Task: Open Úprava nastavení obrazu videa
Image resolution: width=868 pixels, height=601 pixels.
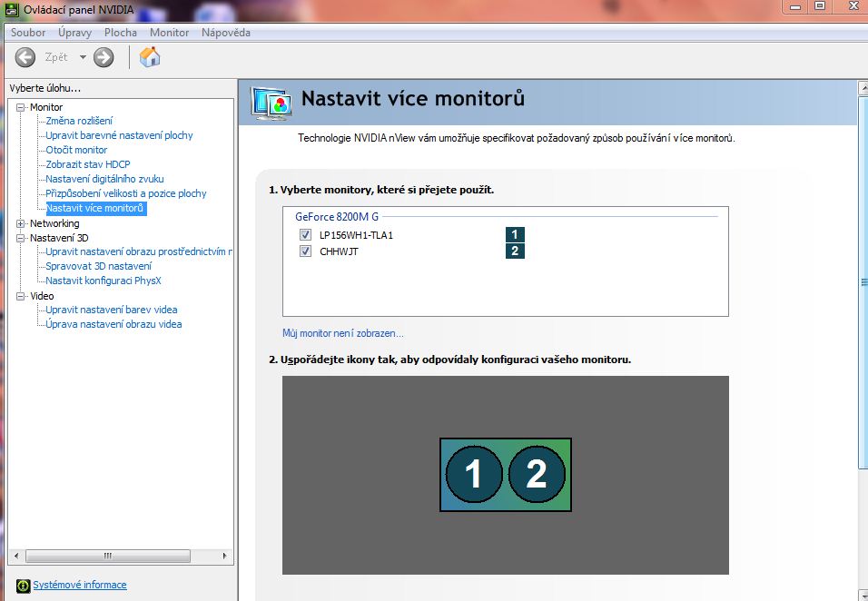Action: click(x=114, y=324)
